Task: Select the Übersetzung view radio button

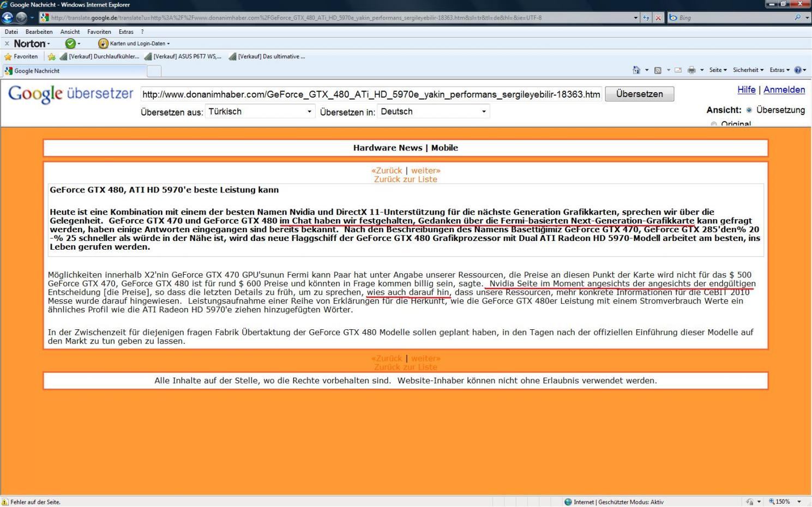Action: point(749,110)
